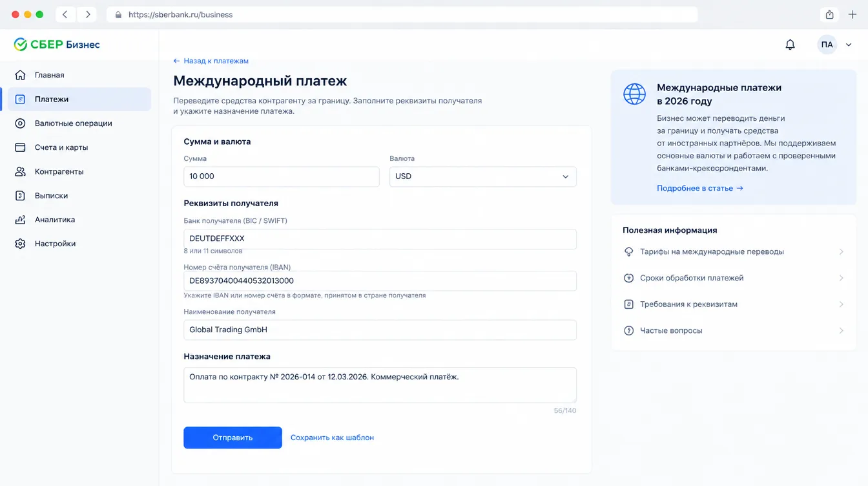Click the Sber logo checkmark icon

click(x=21, y=45)
